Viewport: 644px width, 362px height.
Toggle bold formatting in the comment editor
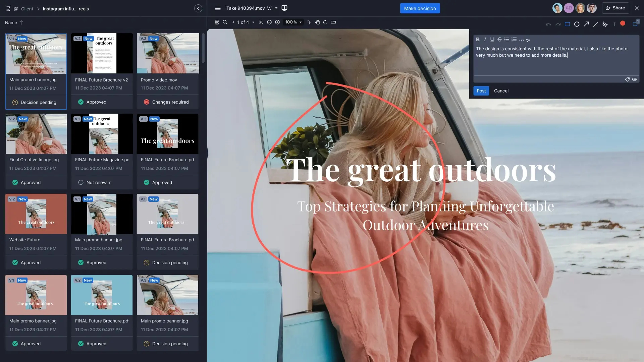click(x=478, y=40)
